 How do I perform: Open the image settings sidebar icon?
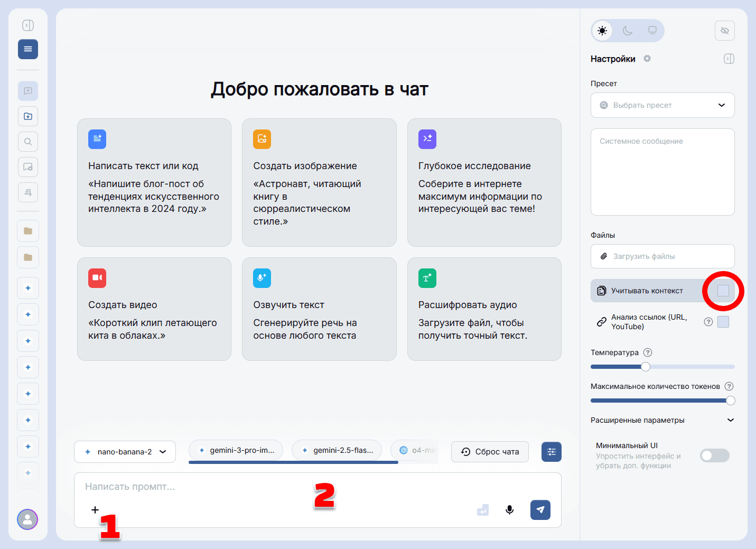pos(27,167)
